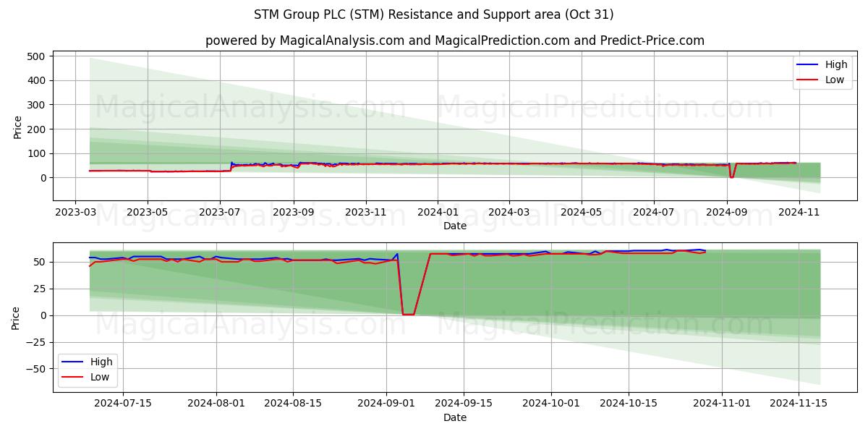This screenshot has height=434, width=868.
Task: Click the bottom chart x-axis label '2024-10-15'
Action: click(627, 404)
